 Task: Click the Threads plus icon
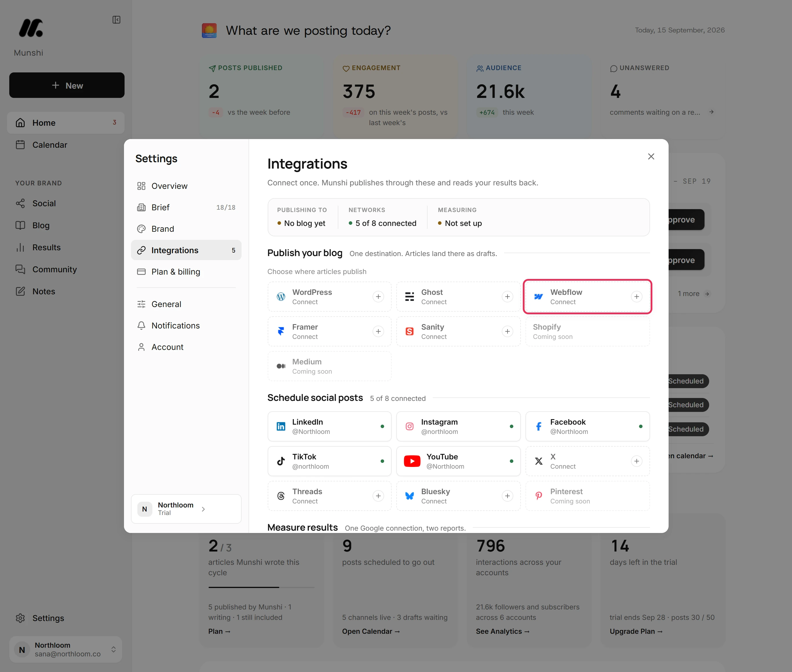pos(378,496)
